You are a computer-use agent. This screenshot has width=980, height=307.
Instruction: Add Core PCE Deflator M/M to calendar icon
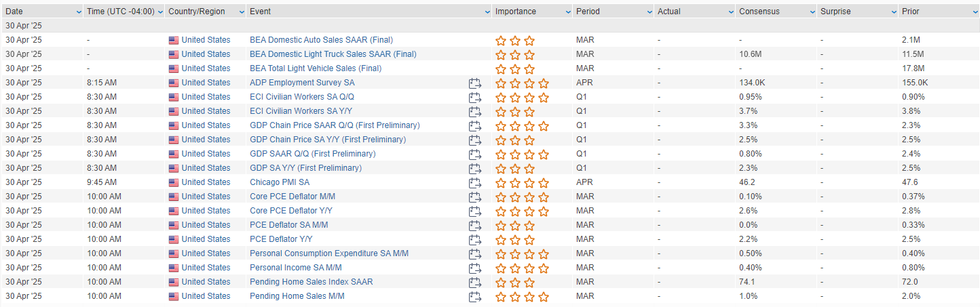point(474,197)
